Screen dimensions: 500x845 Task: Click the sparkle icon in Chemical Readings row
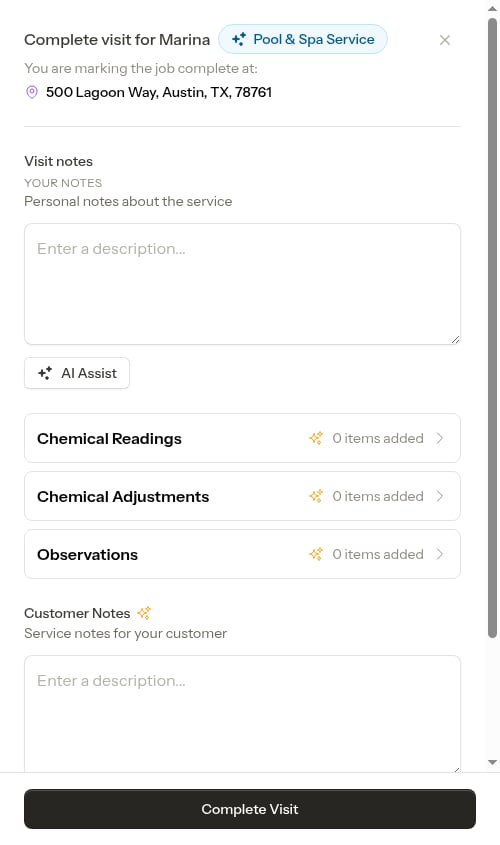[316, 438]
